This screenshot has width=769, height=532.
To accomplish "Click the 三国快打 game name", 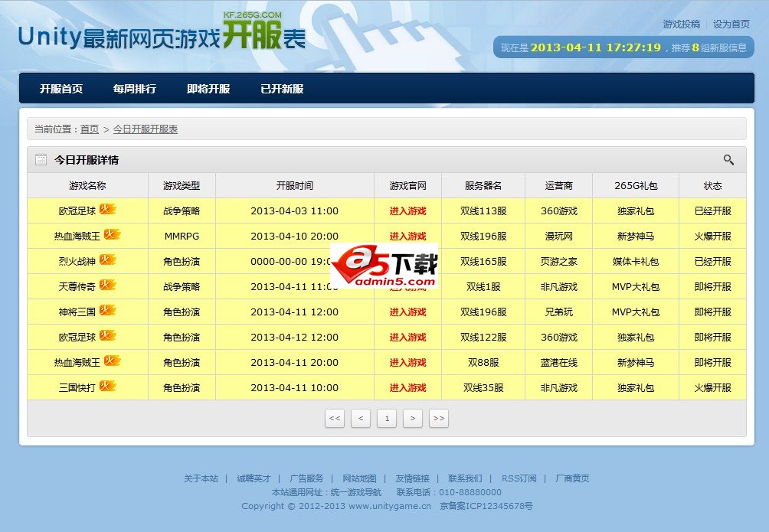I will (77, 388).
